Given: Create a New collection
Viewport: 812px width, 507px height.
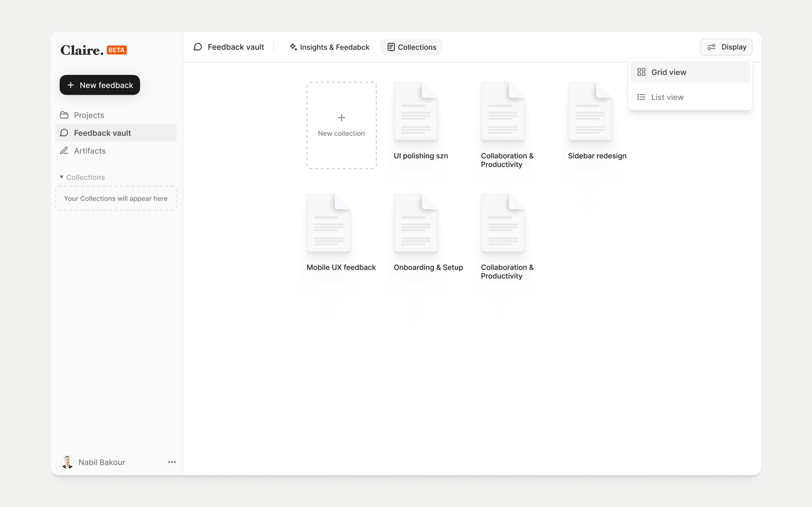Looking at the screenshot, I should pos(342,125).
